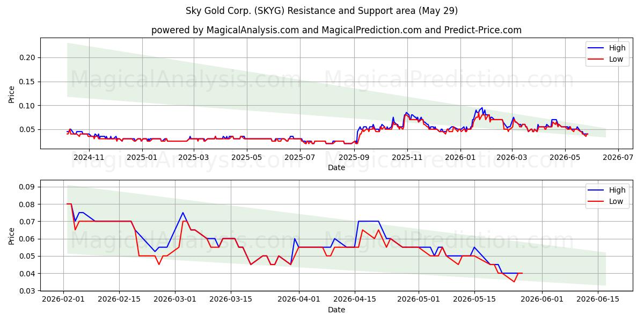Click the '0.07' y-axis tick in the bottom chart
The width and height of the screenshot is (644, 322).
[27, 222]
